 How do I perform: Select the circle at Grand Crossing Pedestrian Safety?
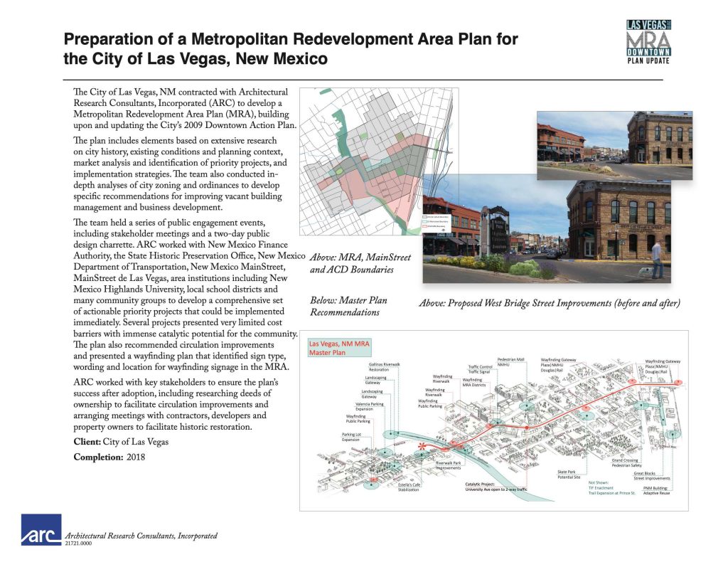[x=642, y=405]
